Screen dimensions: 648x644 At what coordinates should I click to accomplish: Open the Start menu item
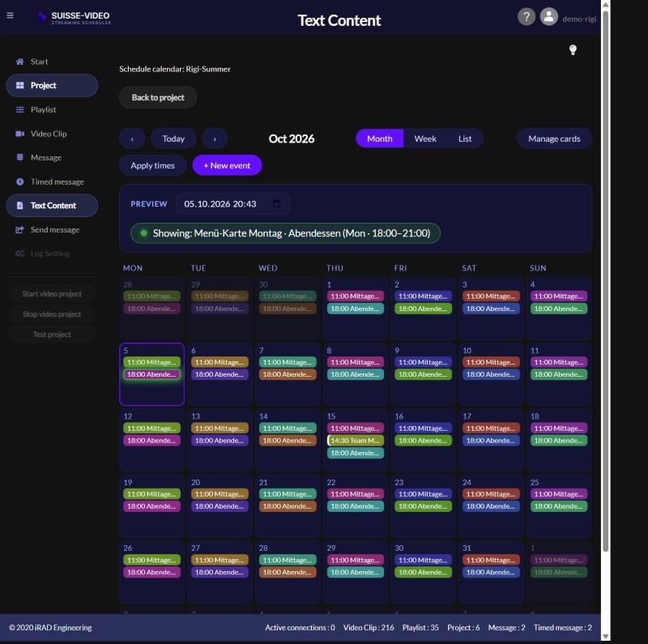52,62
